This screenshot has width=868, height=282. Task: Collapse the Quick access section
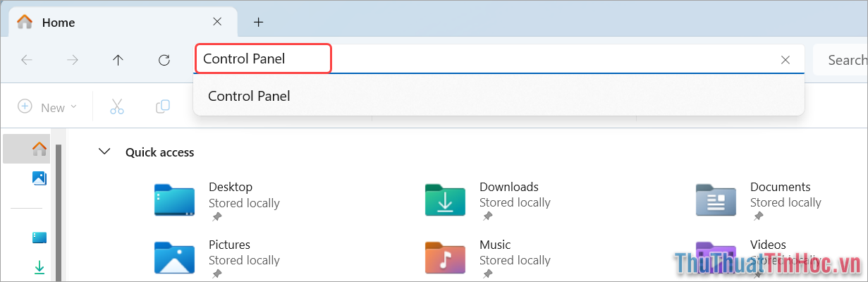pyautogui.click(x=105, y=152)
